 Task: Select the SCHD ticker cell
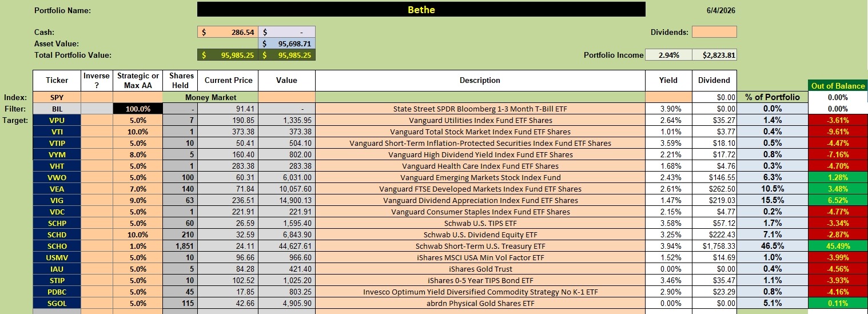click(57, 234)
